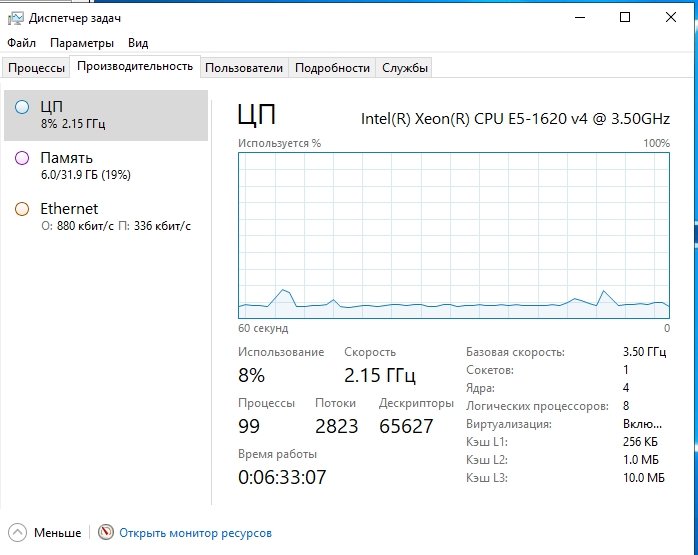Image resolution: width=698 pixels, height=555 pixels.
Task: Minimize the Task Manager window
Action: click(x=580, y=17)
